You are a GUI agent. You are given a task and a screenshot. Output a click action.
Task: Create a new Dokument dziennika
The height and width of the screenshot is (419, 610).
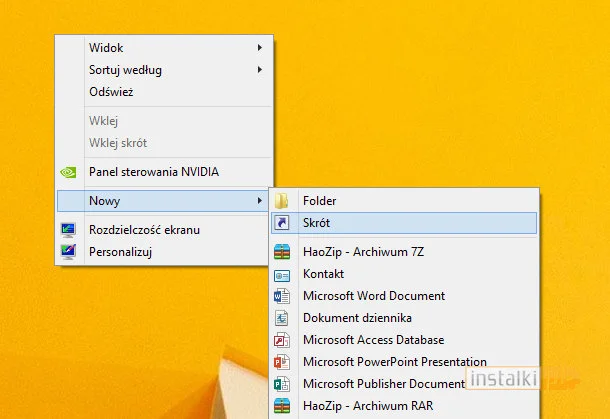[358, 318]
